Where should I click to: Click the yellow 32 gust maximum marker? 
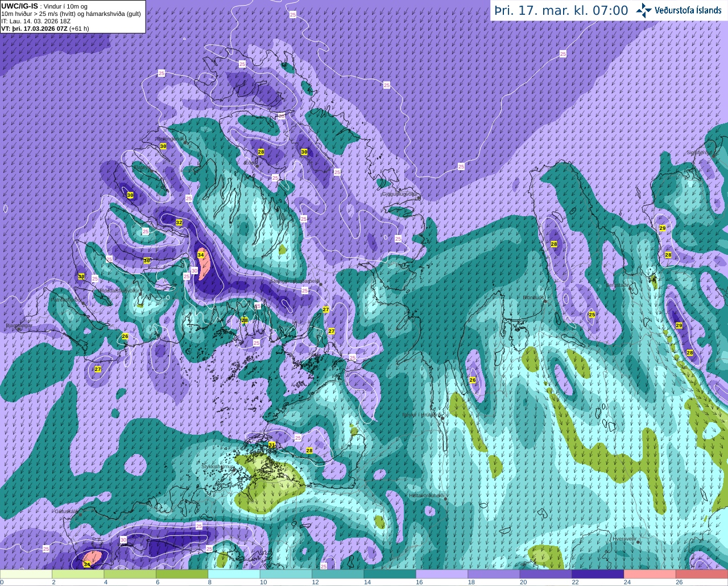179,222
